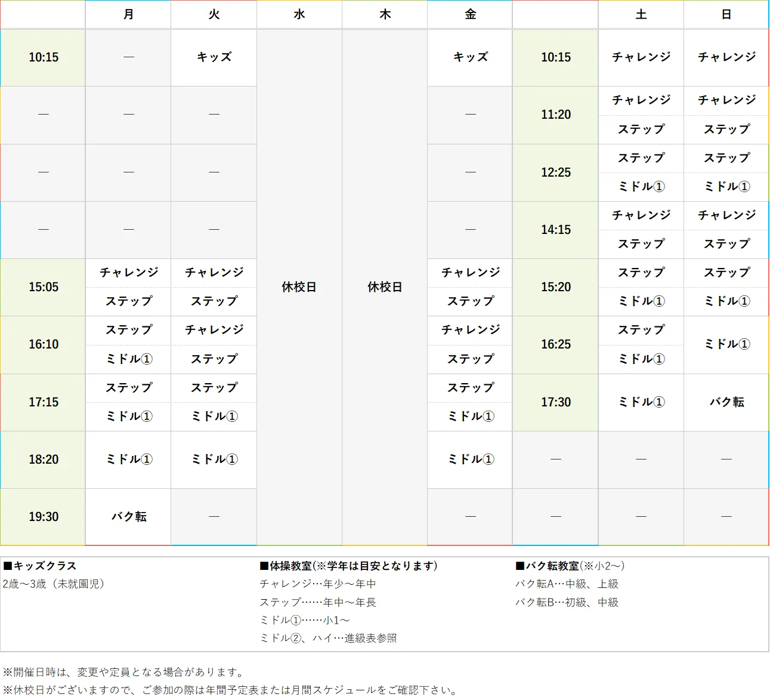The image size is (770, 700).
Task: Select the 月 column header
Action: [x=128, y=14]
